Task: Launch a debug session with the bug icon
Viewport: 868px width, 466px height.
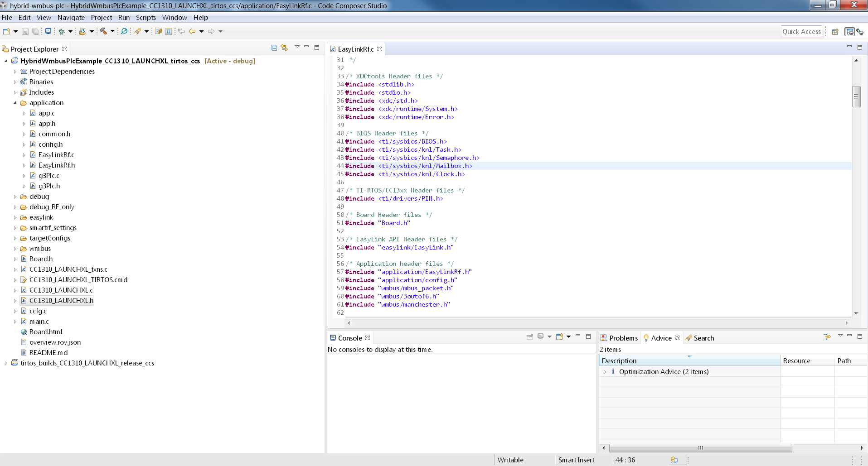Action: (61, 31)
